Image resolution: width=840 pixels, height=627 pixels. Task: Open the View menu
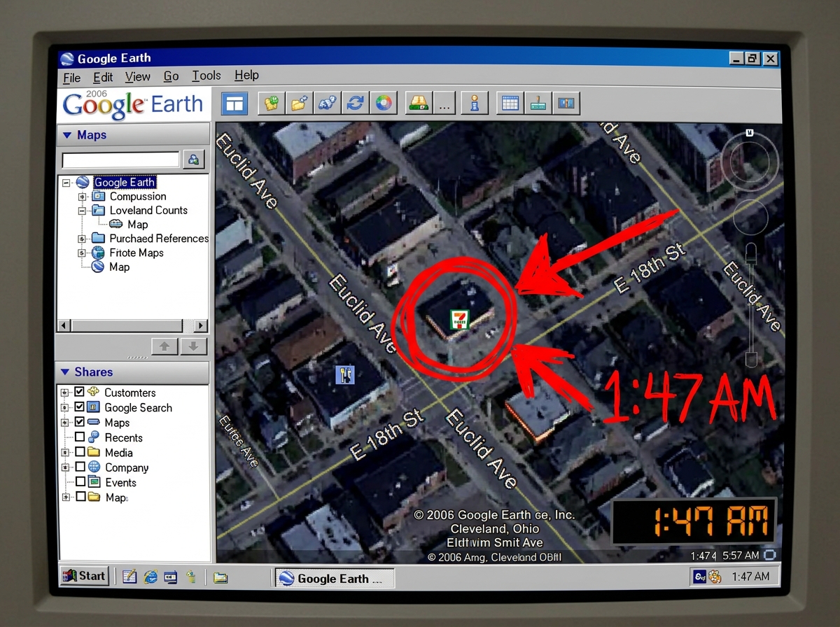pyautogui.click(x=138, y=76)
